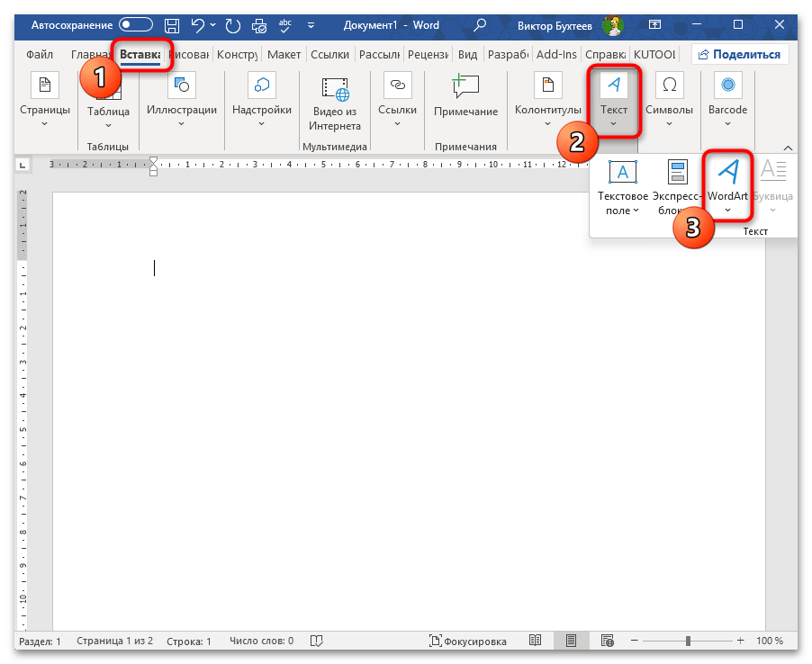Screen dimensions: 812x664
Task: Click the Barcode ribbon icon
Action: pyautogui.click(x=727, y=101)
